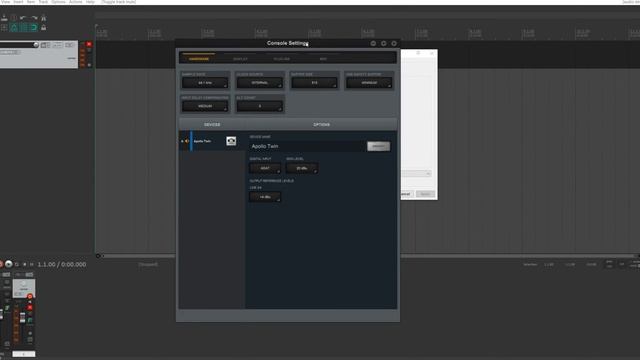Image resolution: width=640 pixels, height=360 pixels.
Task: Toggle the green grid lines toolbar icon
Action: 24,28
